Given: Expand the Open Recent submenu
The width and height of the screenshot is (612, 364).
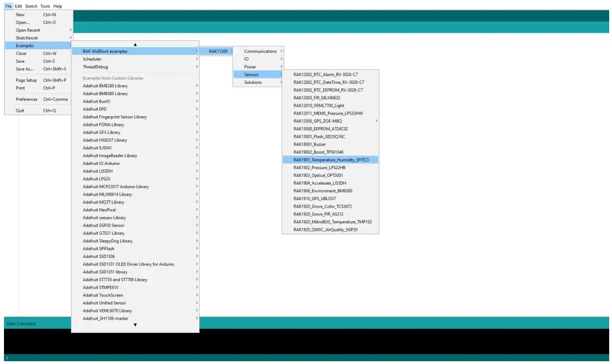Looking at the screenshot, I should click(x=38, y=30).
